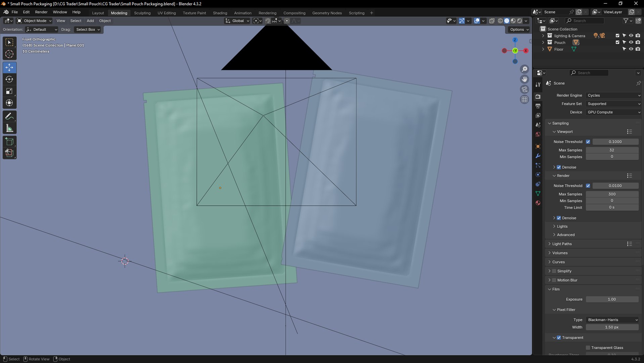The width and height of the screenshot is (644, 363).
Task: Toggle proportional editing in header
Action: 287,21
